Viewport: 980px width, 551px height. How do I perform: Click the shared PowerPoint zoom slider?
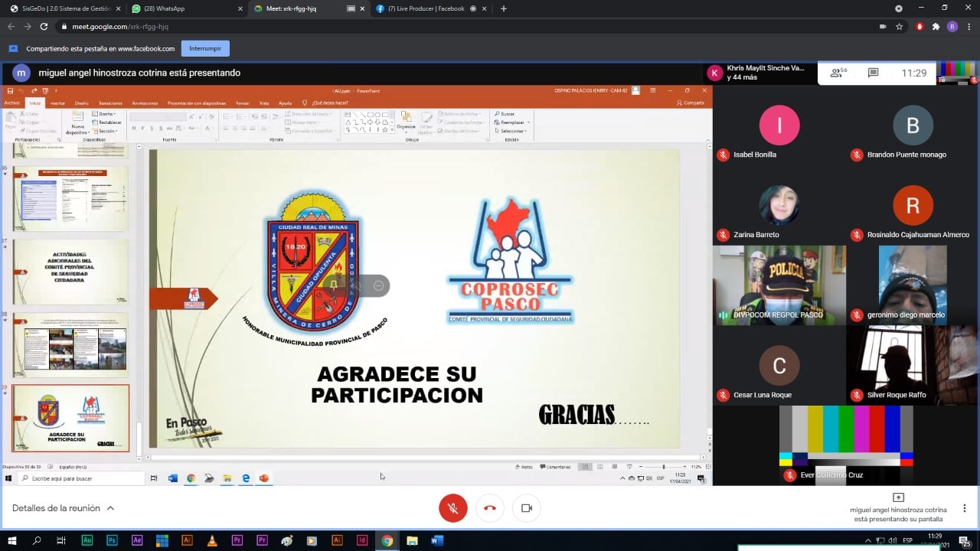663,467
